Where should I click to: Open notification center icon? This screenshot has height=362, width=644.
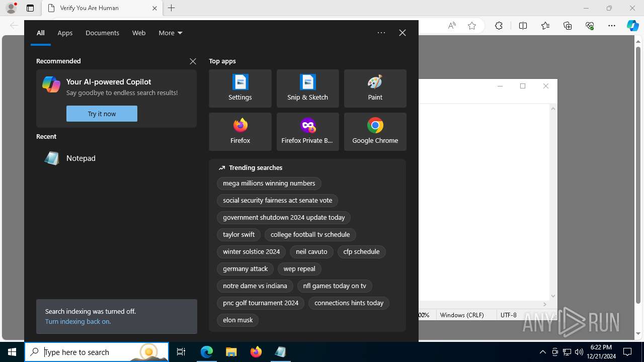(x=627, y=352)
